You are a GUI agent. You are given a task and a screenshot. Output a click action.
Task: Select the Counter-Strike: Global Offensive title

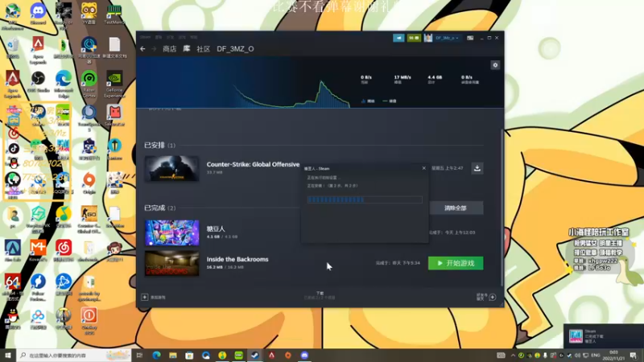pyautogui.click(x=253, y=164)
